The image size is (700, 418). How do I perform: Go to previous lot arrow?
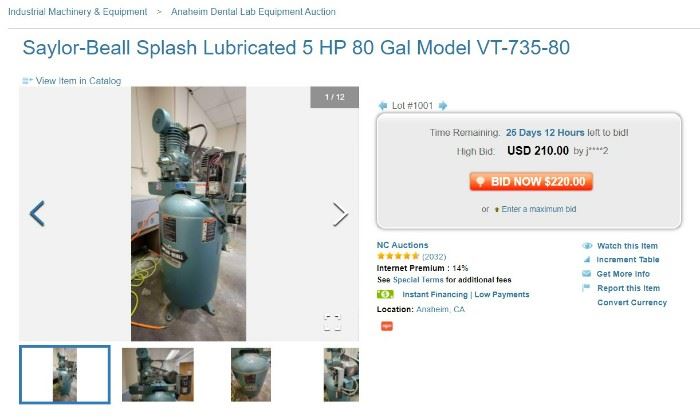(x=383, y=106)
